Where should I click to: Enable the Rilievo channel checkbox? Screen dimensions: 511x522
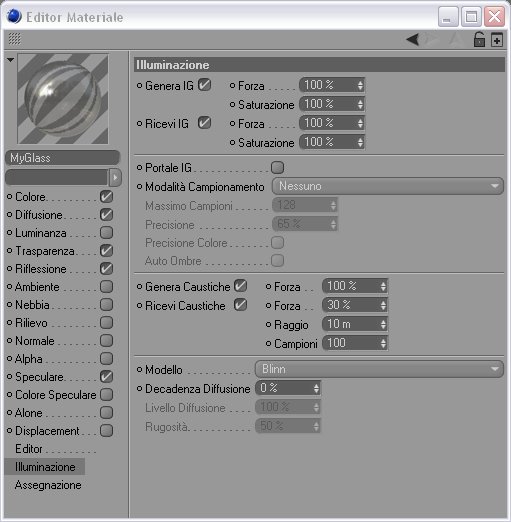pos(106,323)
